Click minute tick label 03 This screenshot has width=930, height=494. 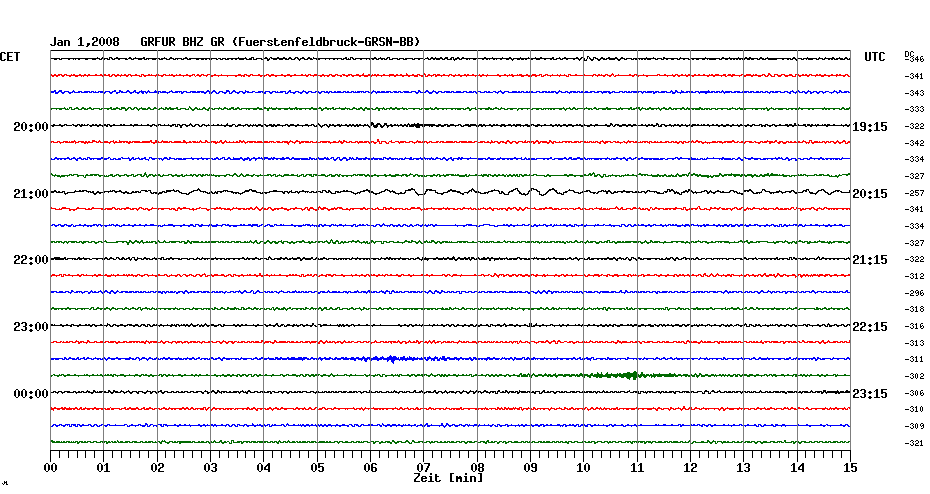(211, 468)
